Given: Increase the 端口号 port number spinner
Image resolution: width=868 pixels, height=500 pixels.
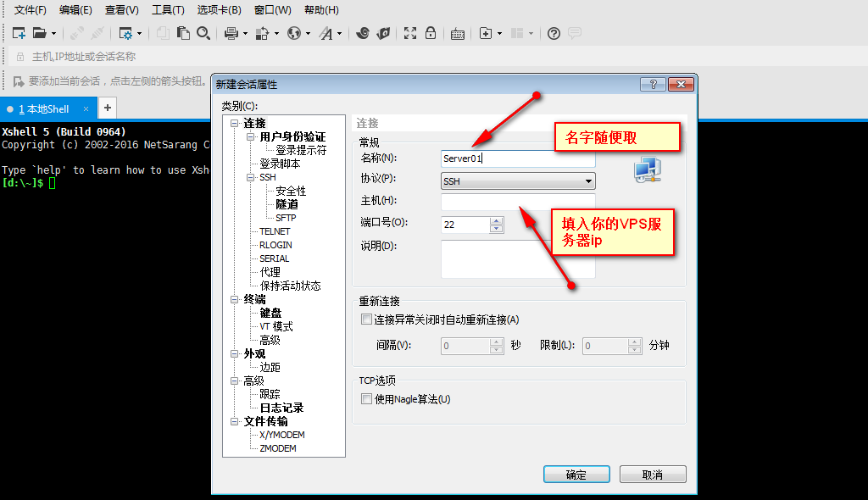Looking at the screenshot, I should click(x=497, y=221).
